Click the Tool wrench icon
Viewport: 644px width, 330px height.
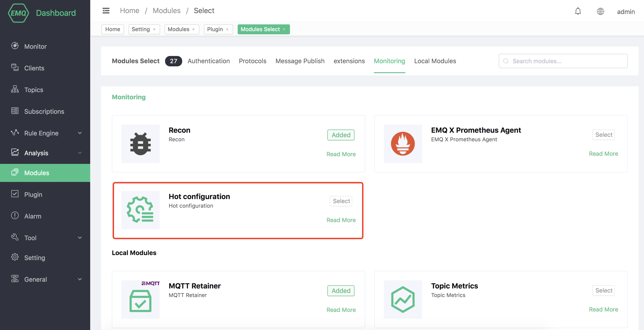[15, 237]
